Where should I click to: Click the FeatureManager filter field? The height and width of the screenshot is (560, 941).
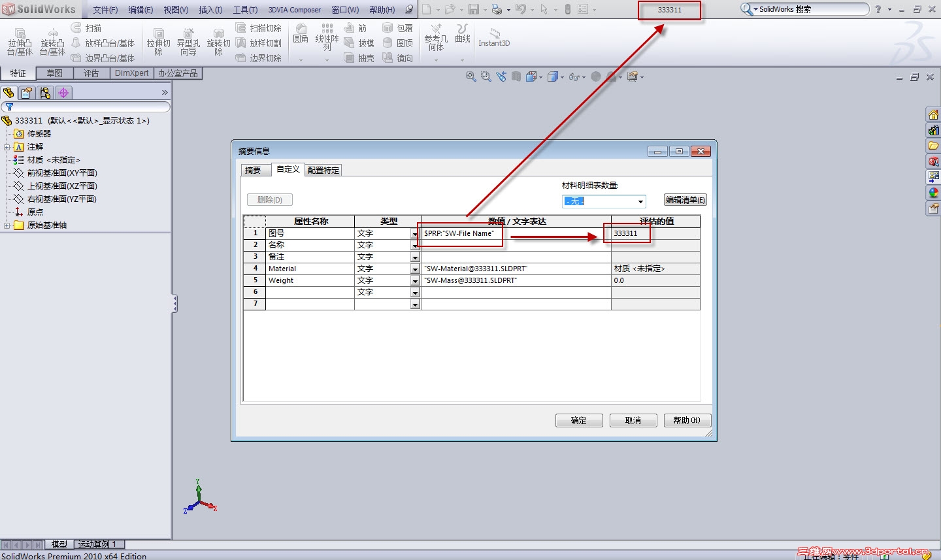[x=86, y=107]
